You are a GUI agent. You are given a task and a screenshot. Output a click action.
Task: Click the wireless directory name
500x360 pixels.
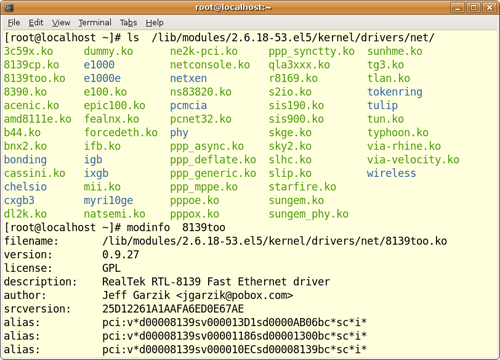pos(392,173)
